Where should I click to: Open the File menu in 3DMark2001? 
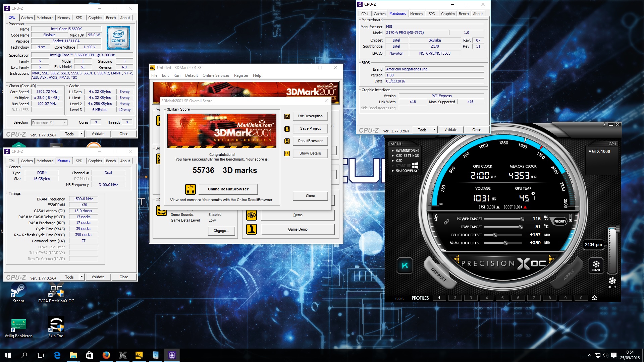click(x=154, y=75)
